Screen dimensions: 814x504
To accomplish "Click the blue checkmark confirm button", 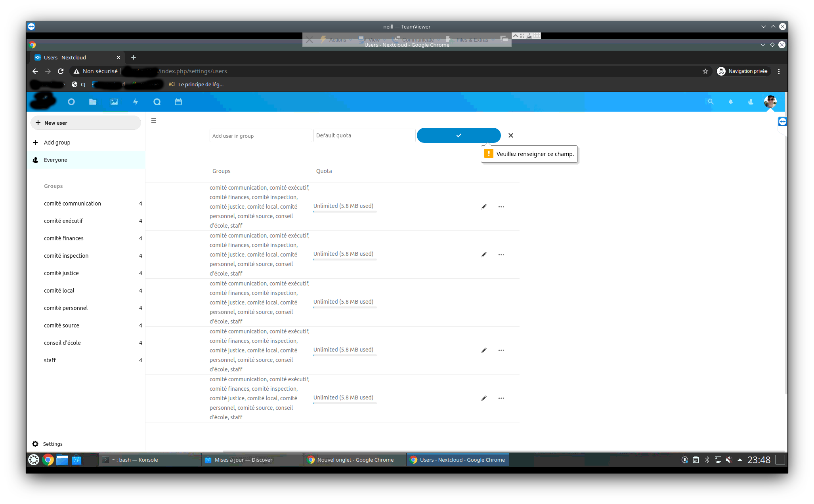I will (459, 135).
